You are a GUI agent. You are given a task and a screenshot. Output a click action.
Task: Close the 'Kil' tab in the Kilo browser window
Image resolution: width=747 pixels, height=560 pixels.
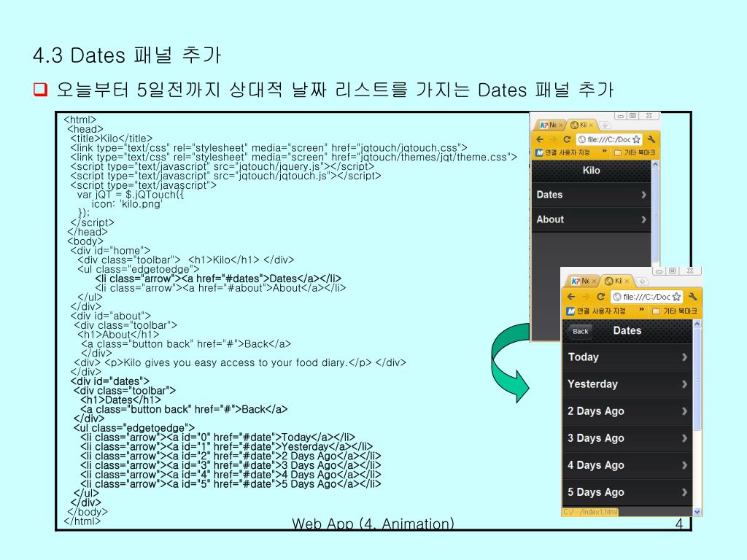(x=591, y=125)
